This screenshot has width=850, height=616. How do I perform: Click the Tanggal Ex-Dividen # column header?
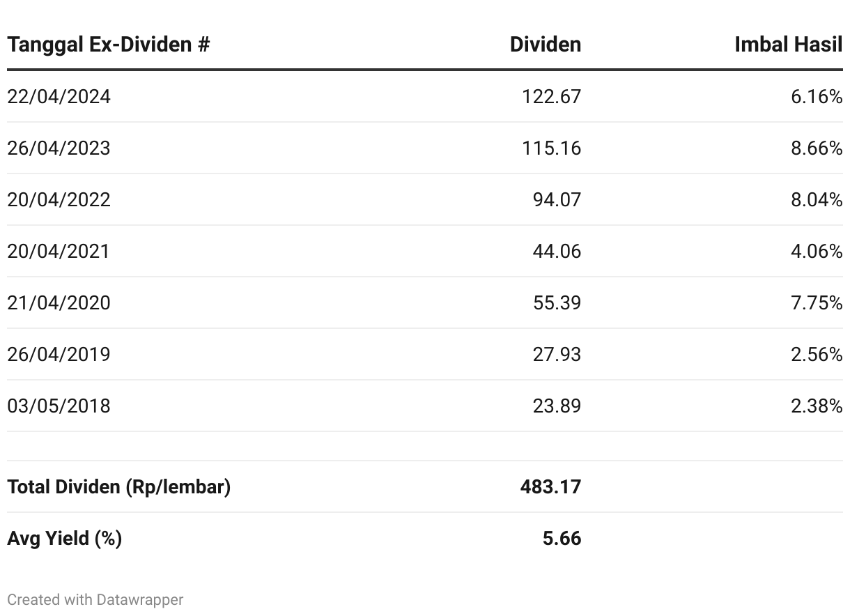click(x=108, y=45)
